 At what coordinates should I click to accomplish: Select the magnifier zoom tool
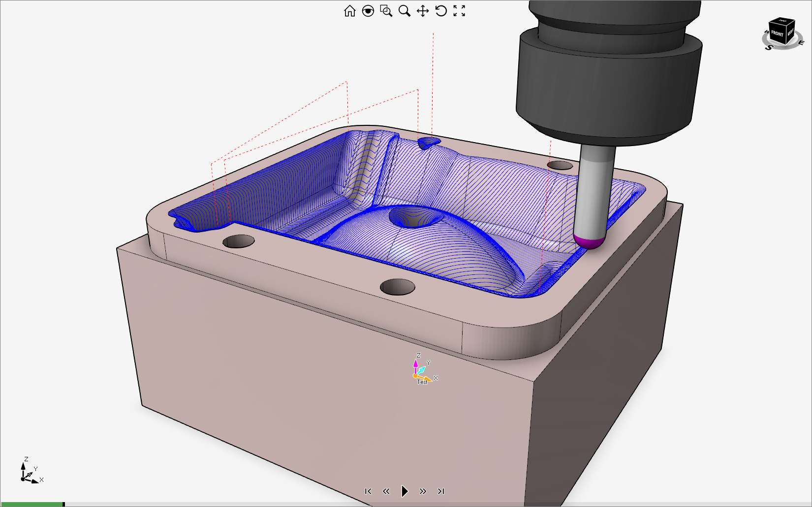405,11
